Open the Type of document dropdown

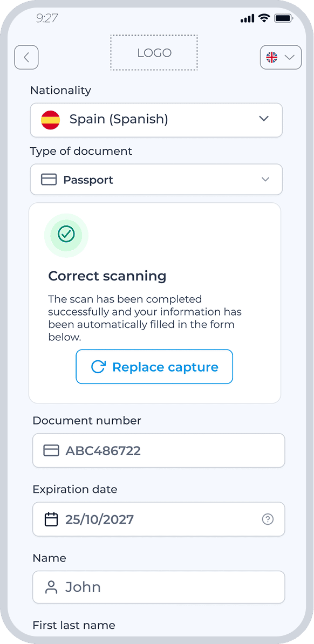(156, 180)
